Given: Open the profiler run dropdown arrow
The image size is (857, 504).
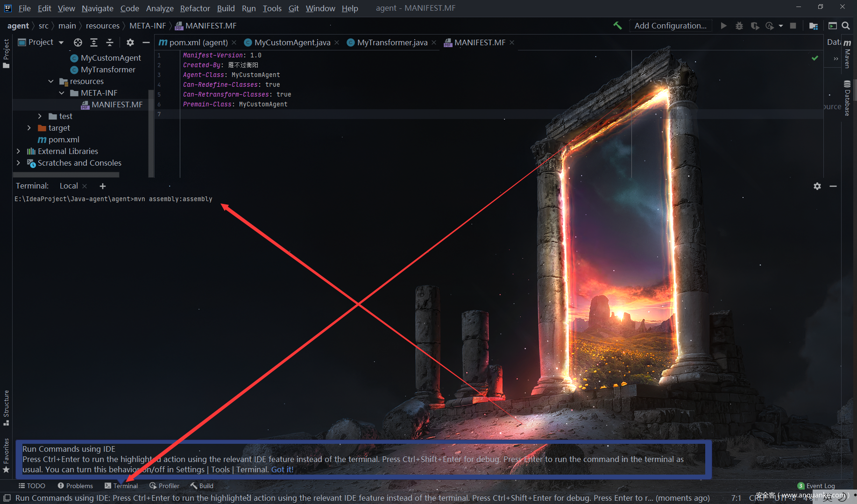Looking at the screenshot, I should pyautogui.click(x=781, y=26).
